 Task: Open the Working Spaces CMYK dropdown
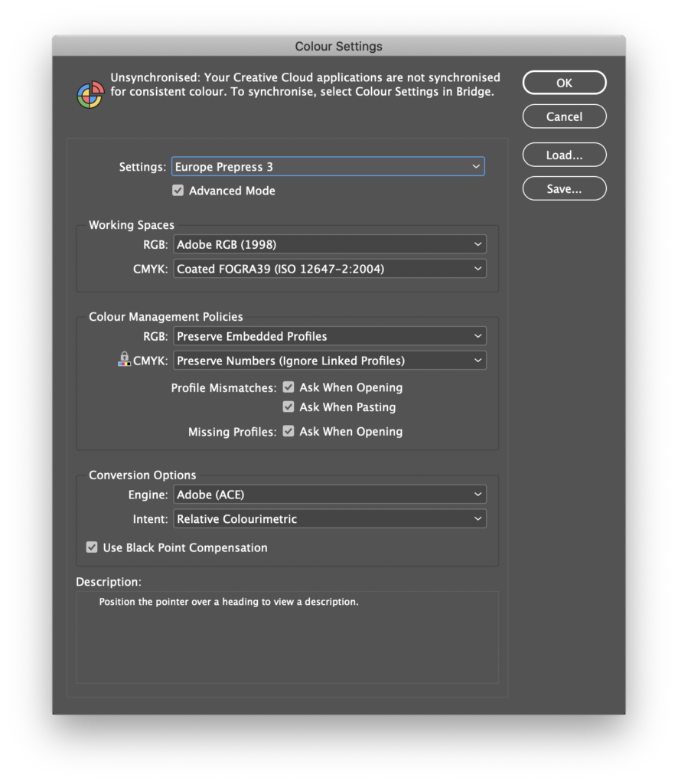[x=330, y=269]
